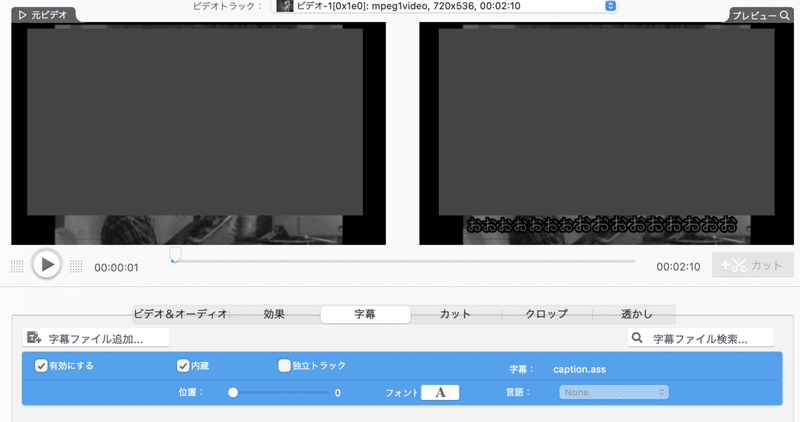Toggle the 内蔵 checkbox
The height and width of the screenshot is (422, 800).
coord(183,365)
